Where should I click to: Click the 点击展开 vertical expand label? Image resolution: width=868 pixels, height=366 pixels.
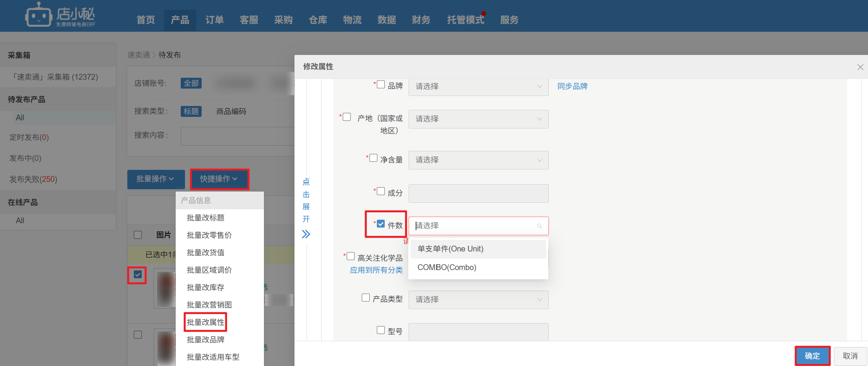[x=306, y=200]
